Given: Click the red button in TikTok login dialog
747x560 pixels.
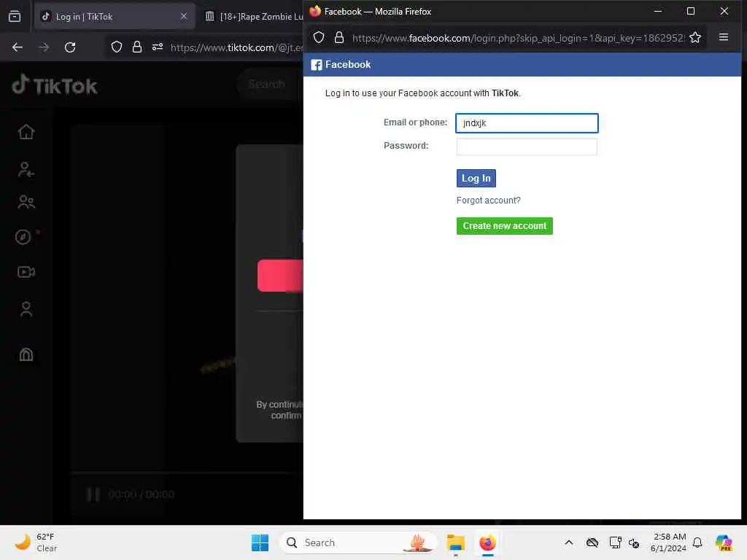Looking at the screenshot, I should click(280, 275).
